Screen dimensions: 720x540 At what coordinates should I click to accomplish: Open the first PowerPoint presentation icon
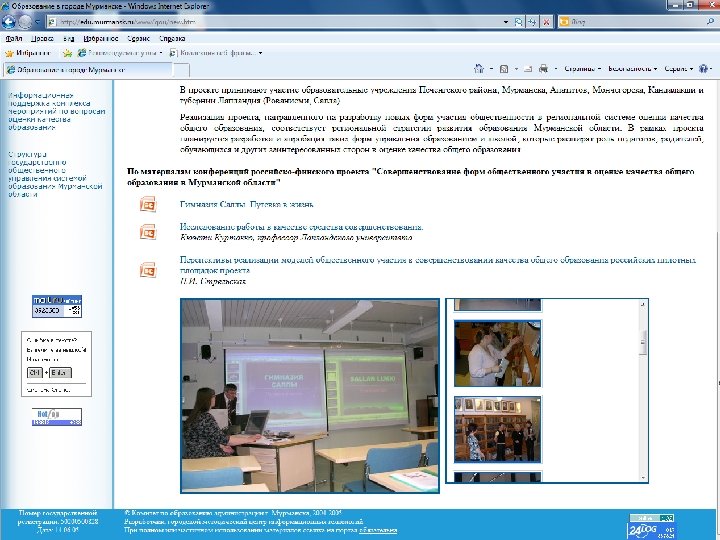[x=148, y=204]
